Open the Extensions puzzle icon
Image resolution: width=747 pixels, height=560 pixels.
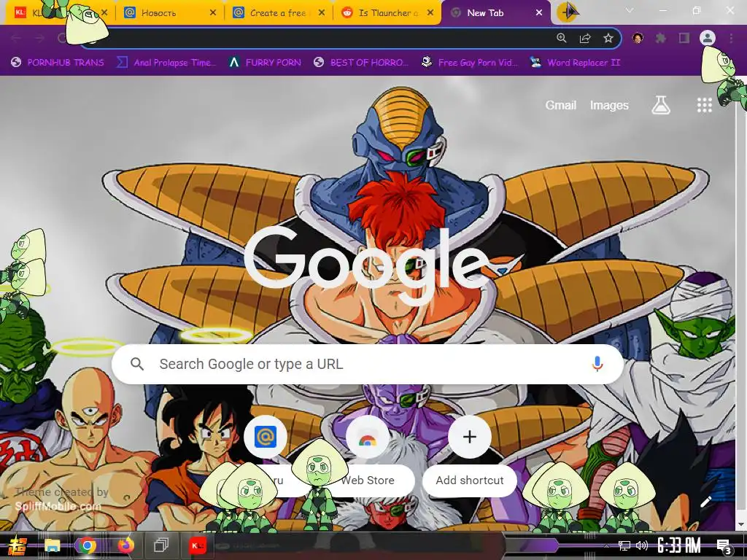coord(661,38)
